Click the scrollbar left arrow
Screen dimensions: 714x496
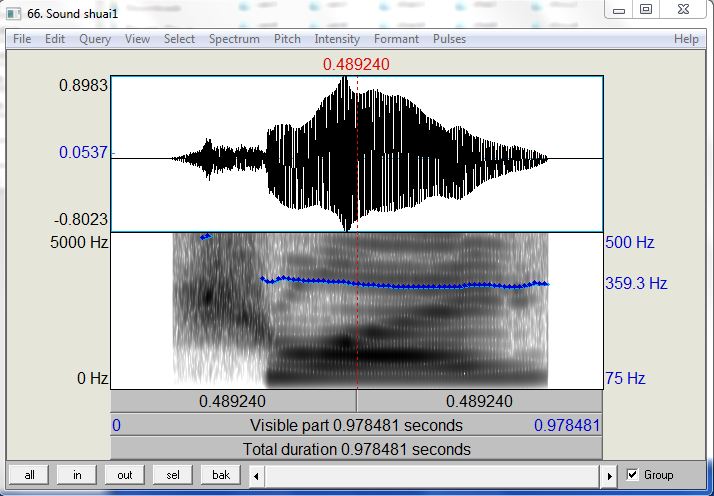coord(256,476)
